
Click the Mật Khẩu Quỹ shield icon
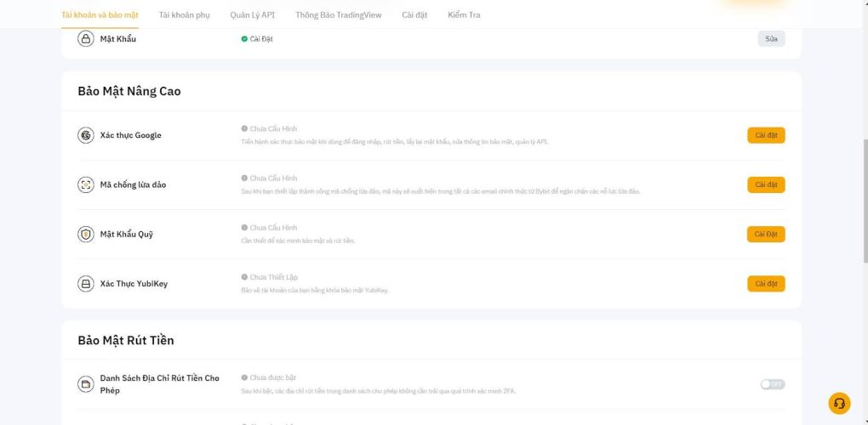(x=86, y=235)
